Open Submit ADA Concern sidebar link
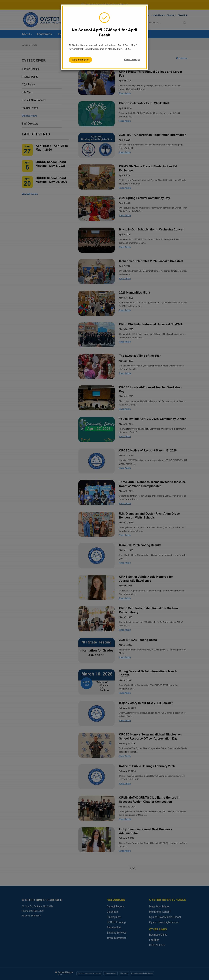The image size is (209, 980). pyautogui.click(x=34, y=100)
